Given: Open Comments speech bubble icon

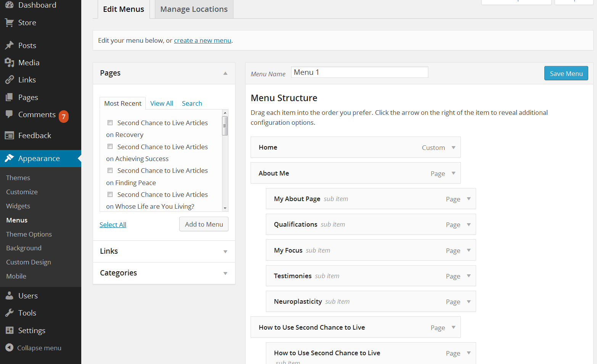Looking at the screenshot, I should (9, 114).
